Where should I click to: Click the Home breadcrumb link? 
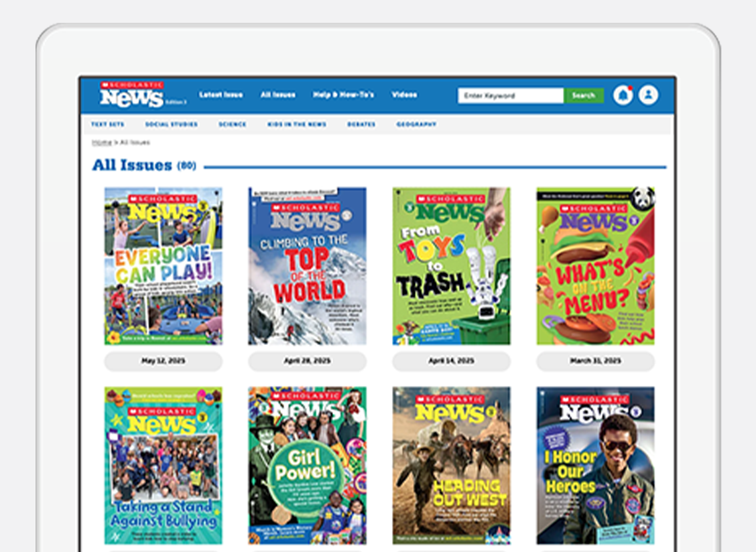pos(102,143)
